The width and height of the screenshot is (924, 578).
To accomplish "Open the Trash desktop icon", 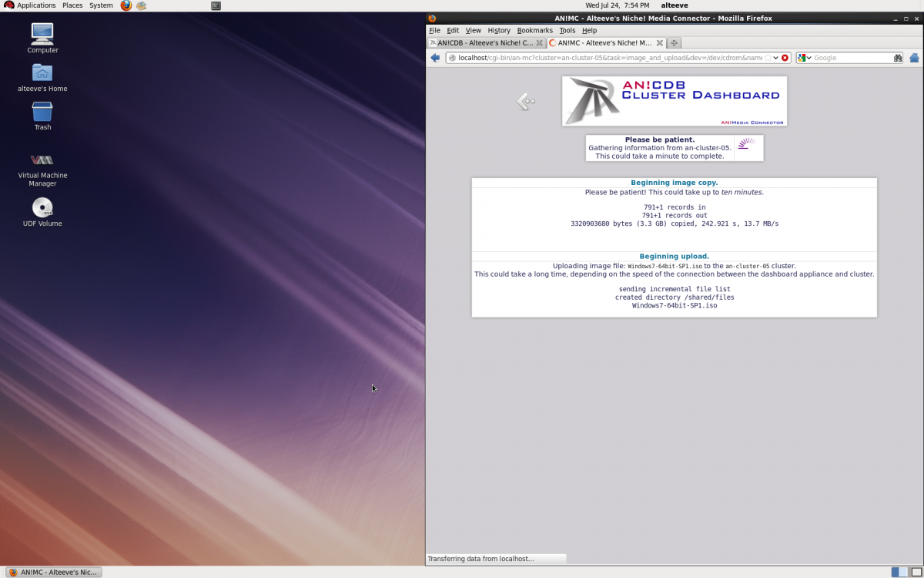I will [x=42, y=113].
